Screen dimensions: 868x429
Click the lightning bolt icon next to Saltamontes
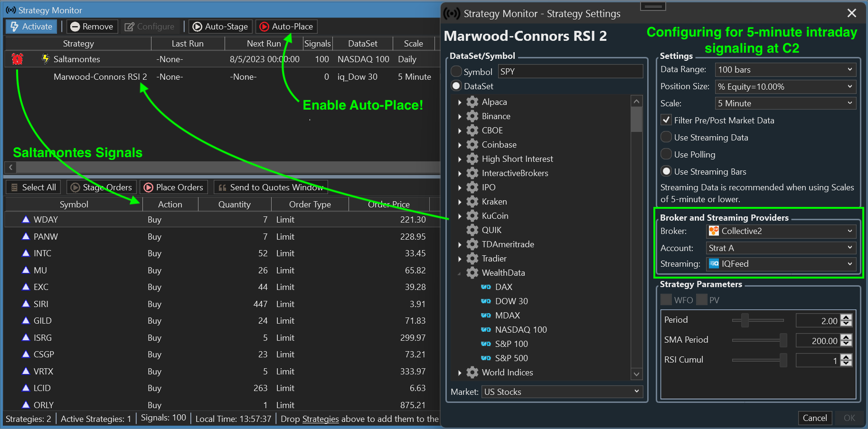45,59
